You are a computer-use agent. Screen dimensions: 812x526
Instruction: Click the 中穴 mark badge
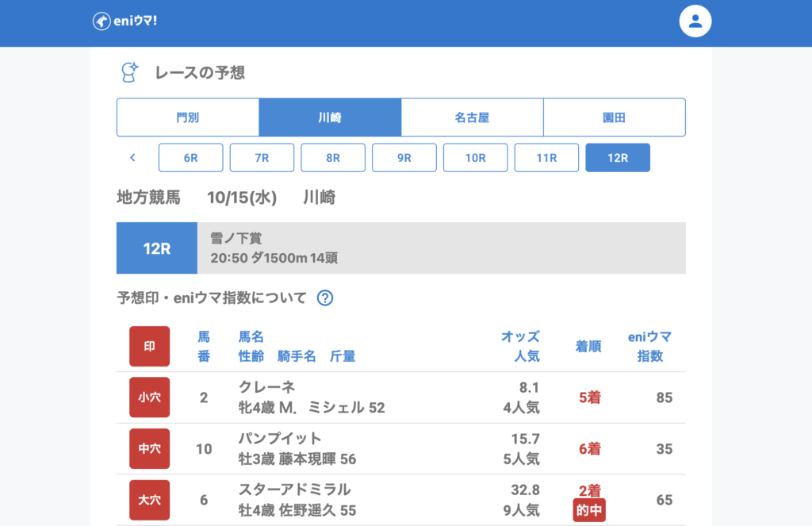click(149, 449)
